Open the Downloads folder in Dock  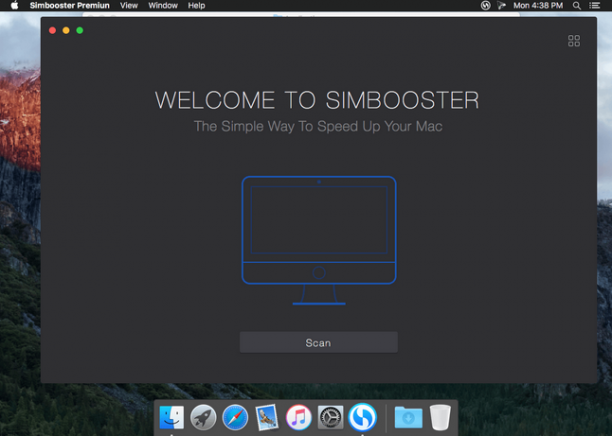tap(408, 417)
